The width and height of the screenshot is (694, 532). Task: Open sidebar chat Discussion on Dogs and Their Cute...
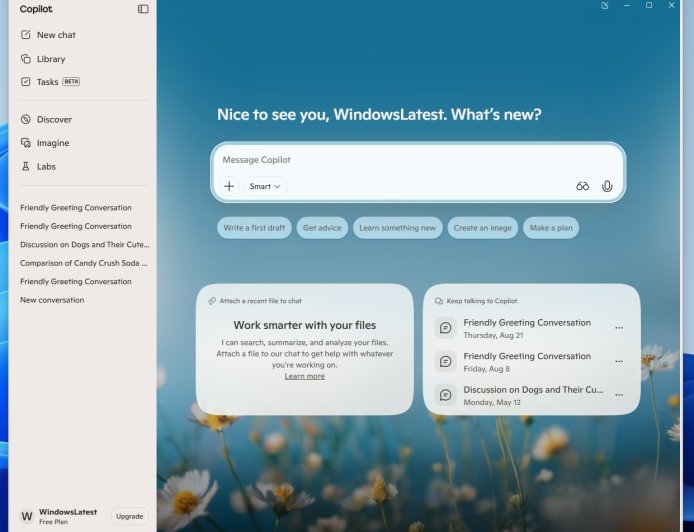[85, 244]
